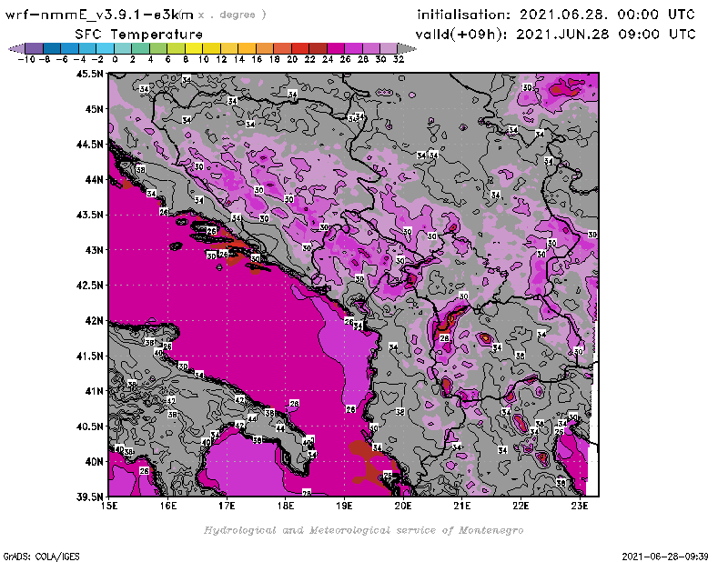Click the gray arrow at colorbar's right end
Viewport: 728px width, 562px height.
[407, 49]
